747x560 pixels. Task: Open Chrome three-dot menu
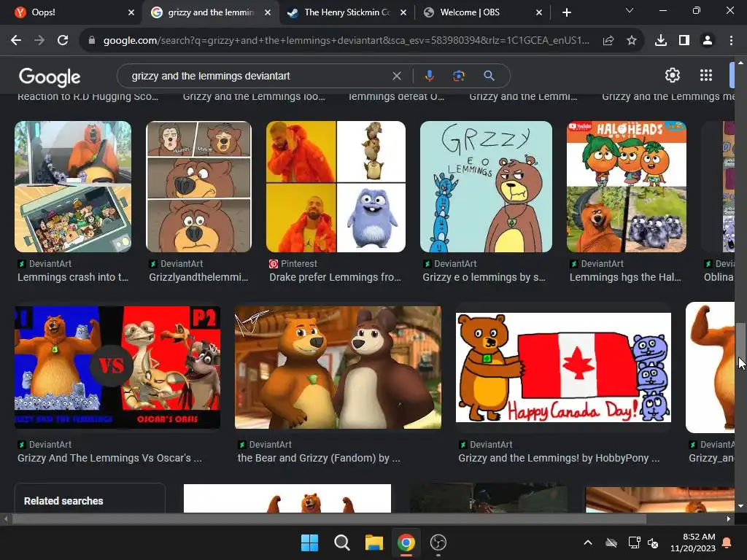click(731, 41)
